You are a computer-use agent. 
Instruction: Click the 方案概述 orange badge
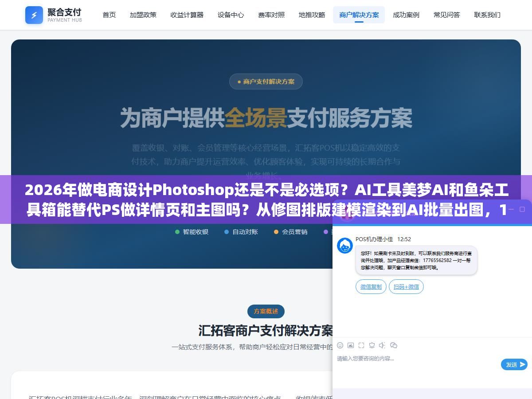click(x=266, y=311)
